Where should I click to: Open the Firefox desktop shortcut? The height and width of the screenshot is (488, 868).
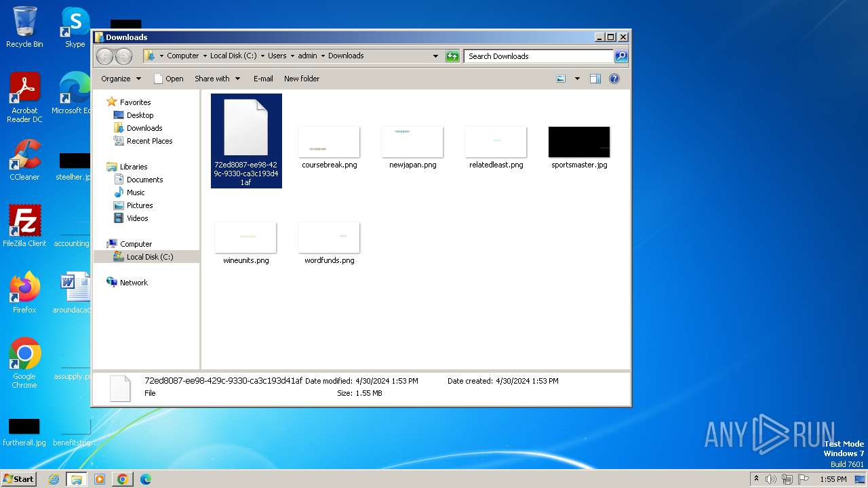pyautogui.click(x=24, y=293)
